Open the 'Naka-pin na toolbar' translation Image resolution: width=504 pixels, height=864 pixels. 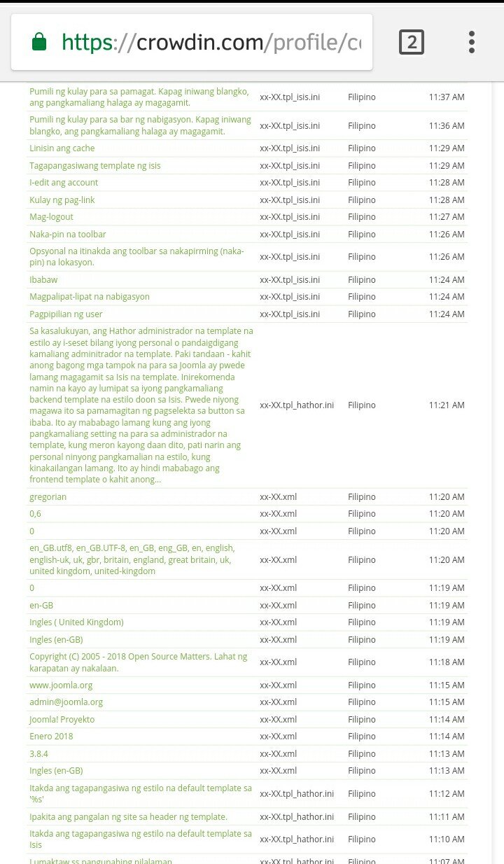click(68, 235)
